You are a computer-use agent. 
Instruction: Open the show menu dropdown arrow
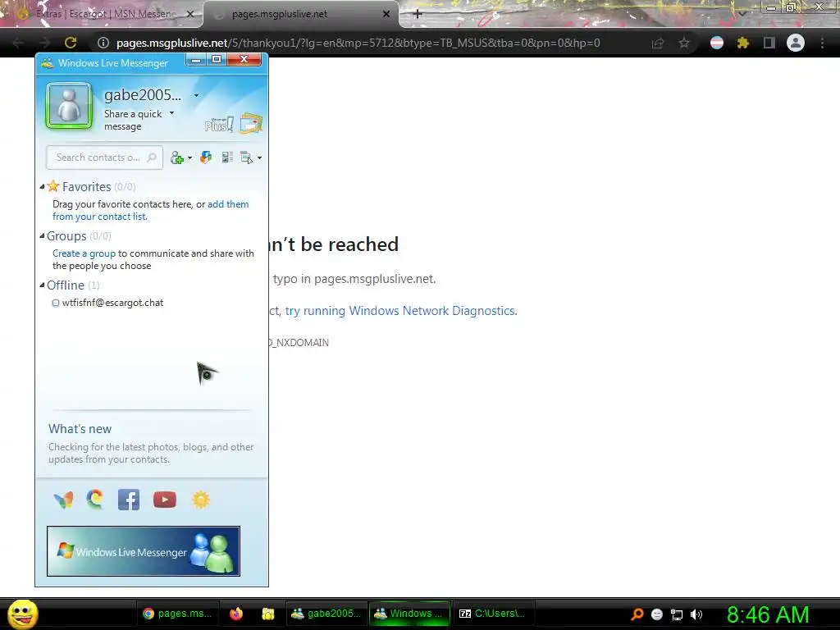click(260, 158)
